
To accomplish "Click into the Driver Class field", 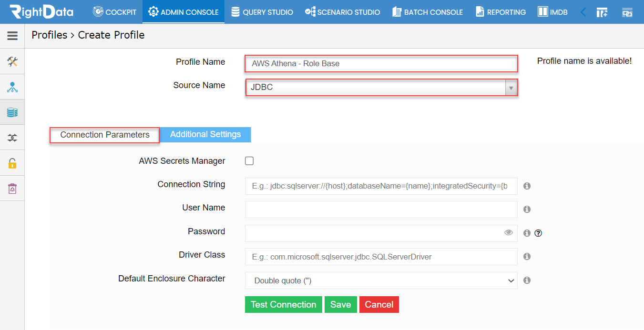I will point(381,257).
